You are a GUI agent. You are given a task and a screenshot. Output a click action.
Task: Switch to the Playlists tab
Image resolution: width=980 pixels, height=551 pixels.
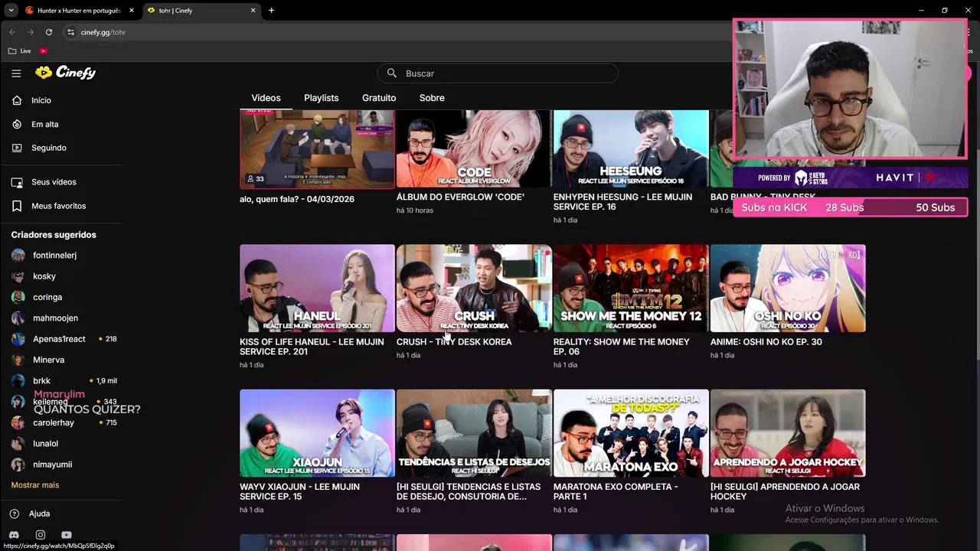tap(321, 98)
